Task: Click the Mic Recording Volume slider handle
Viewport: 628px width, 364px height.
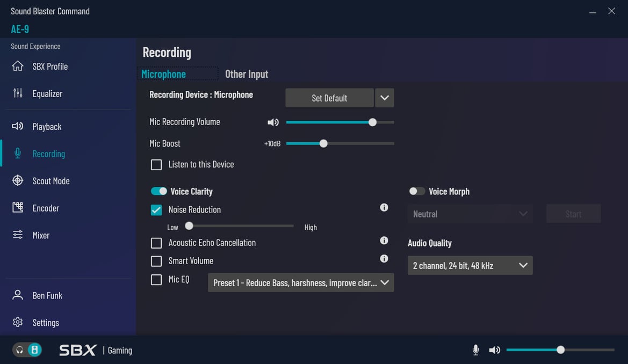Action: [x=372, y=122]
